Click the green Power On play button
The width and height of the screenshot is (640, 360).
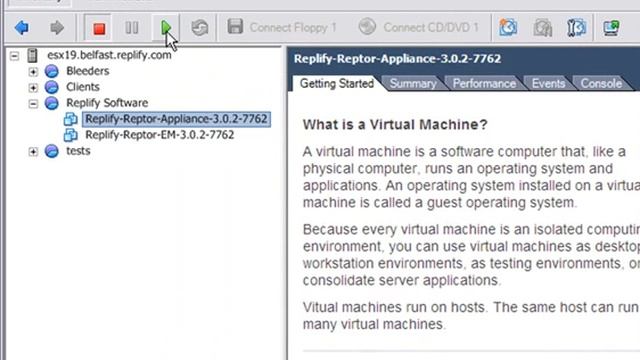click(x=166, y=28)
